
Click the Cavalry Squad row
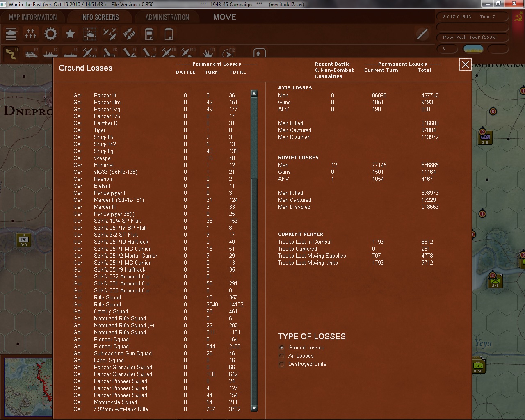pos(156,312)
